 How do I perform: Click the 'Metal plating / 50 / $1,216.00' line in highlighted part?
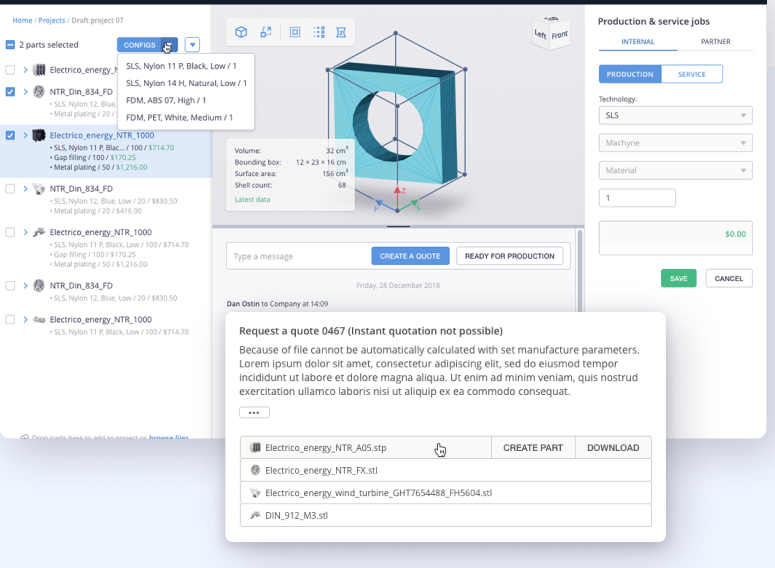tap(98, 168)
